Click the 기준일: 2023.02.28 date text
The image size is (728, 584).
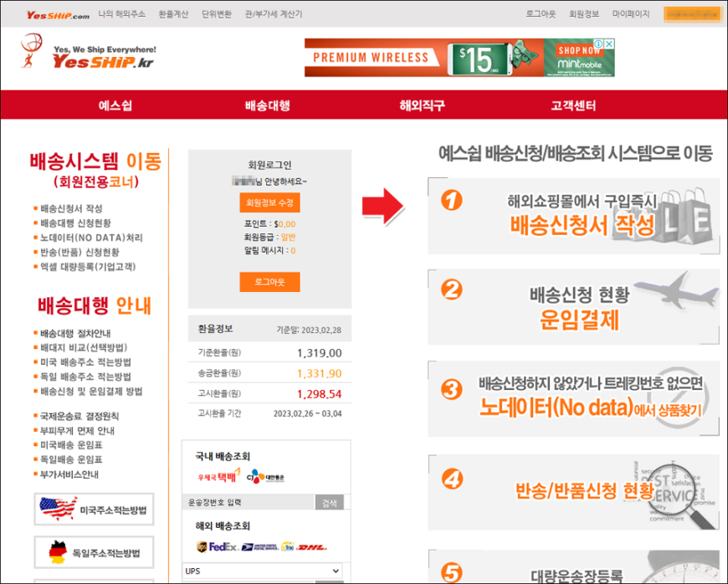click(x=309, y=330)
